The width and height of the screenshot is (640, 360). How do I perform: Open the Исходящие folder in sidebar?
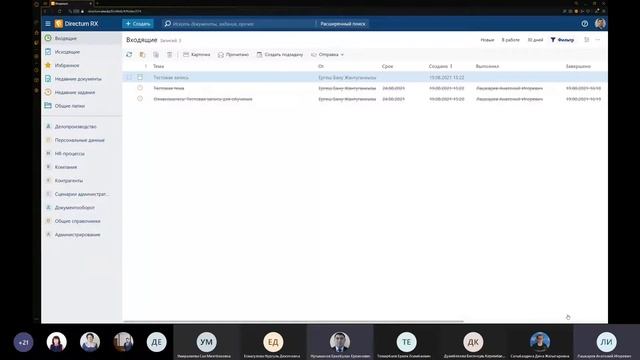[82, 52]
